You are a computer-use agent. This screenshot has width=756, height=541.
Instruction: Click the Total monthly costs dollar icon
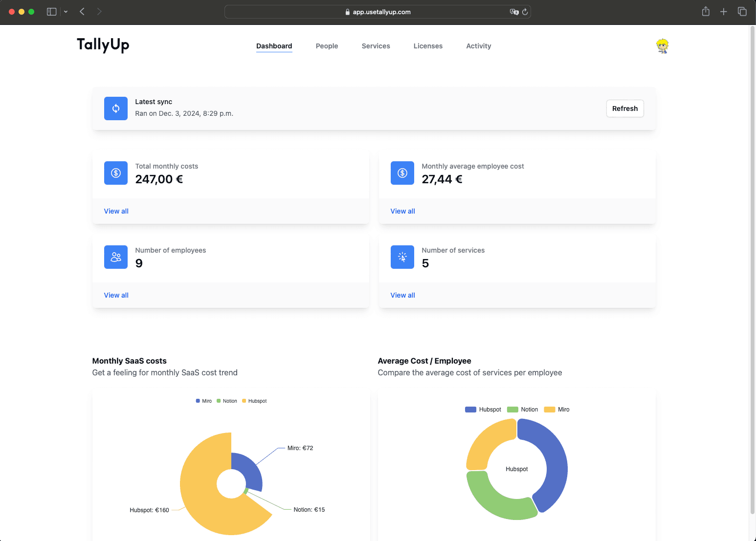[x=115, y=173]
